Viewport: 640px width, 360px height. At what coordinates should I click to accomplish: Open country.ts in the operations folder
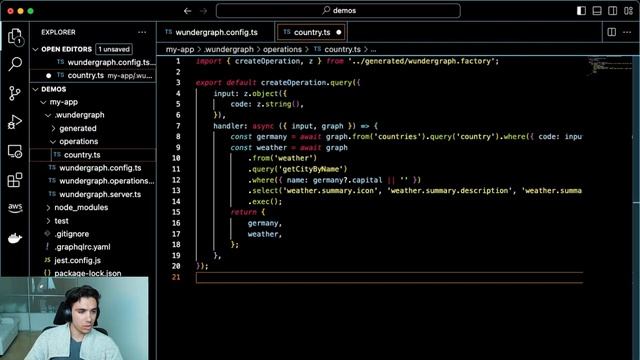pos(93,155)
